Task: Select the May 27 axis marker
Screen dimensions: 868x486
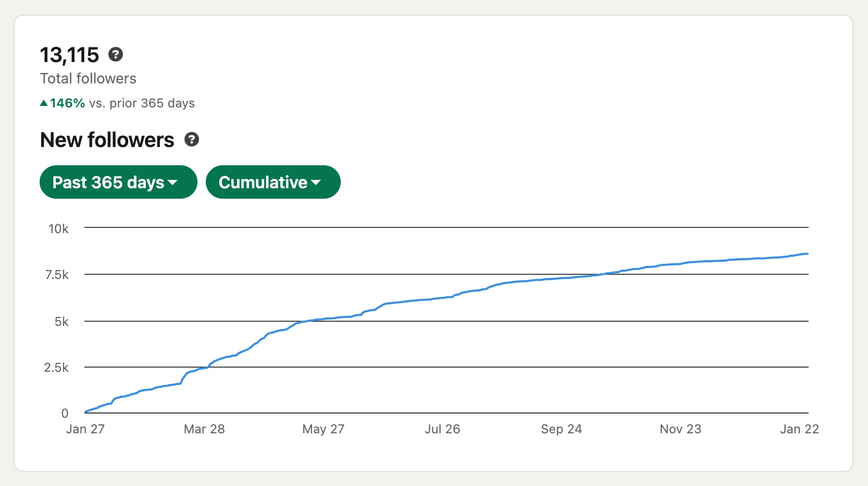Action: point(323,429)
